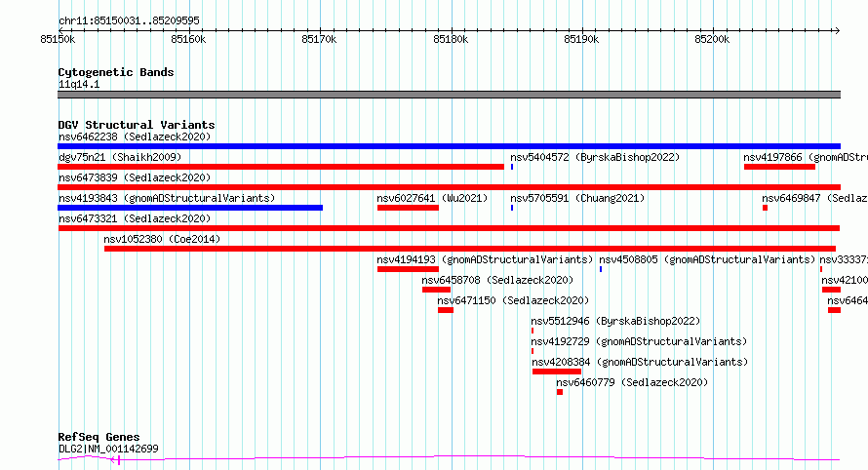Click the red dgv75n21 variant bar
The height and width of the screenshot is (470, 868).
point(281,167)
